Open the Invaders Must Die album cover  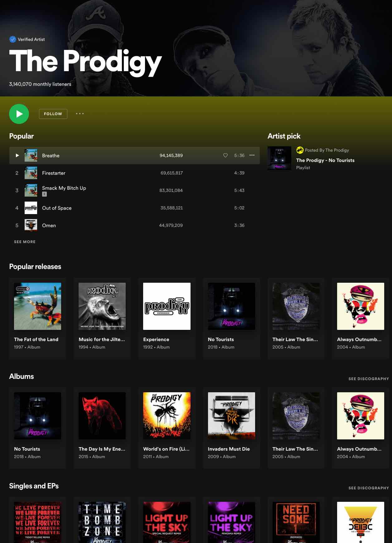pos(231,416)
